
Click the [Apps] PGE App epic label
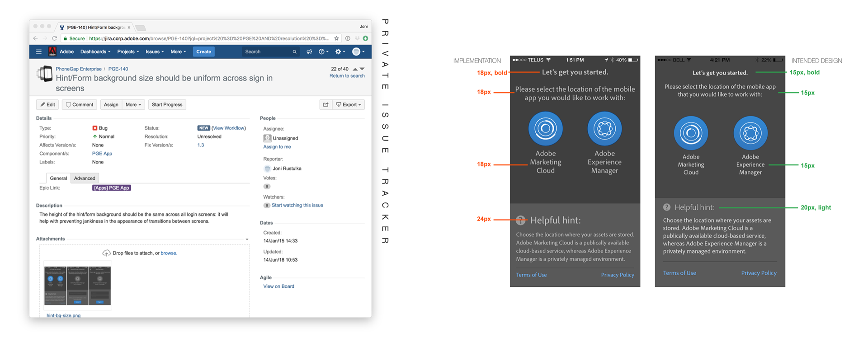click(112, 188)
